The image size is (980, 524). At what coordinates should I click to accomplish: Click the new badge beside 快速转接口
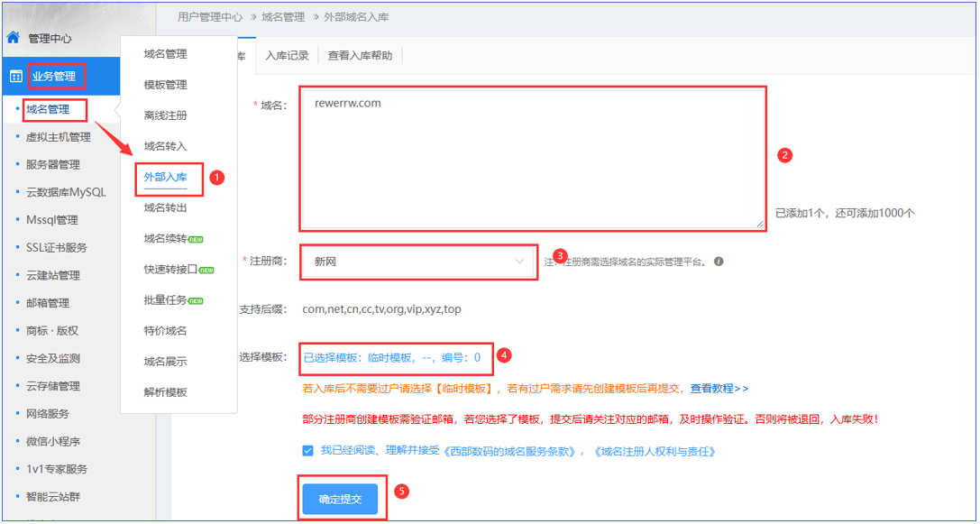click(206, 270)
